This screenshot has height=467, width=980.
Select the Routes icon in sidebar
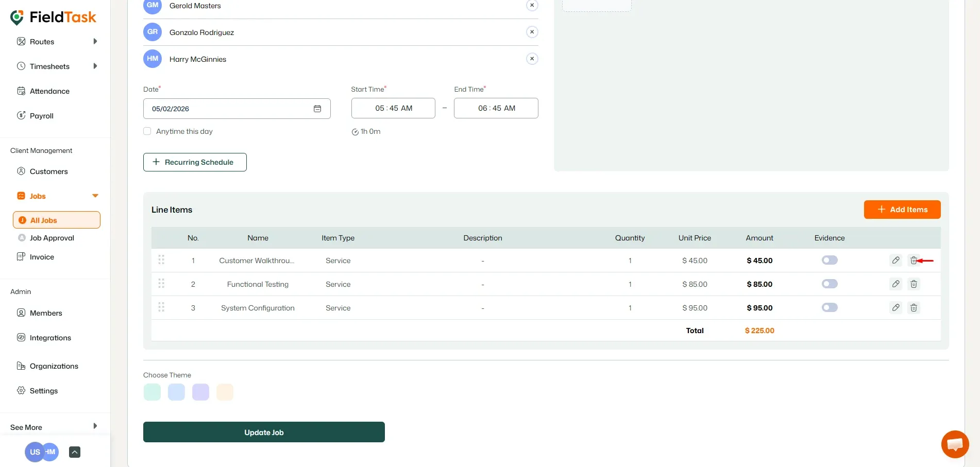[x=21, y=41]
